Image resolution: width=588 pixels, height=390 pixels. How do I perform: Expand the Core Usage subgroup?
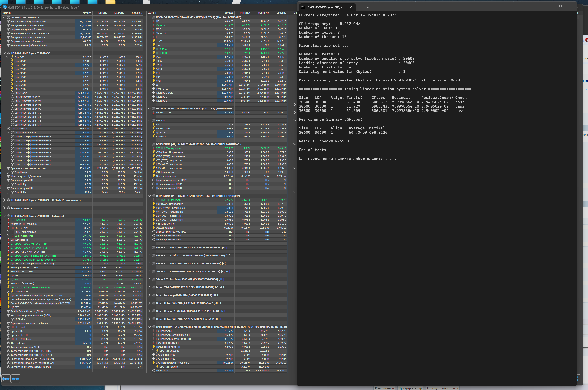click(8, 172)
